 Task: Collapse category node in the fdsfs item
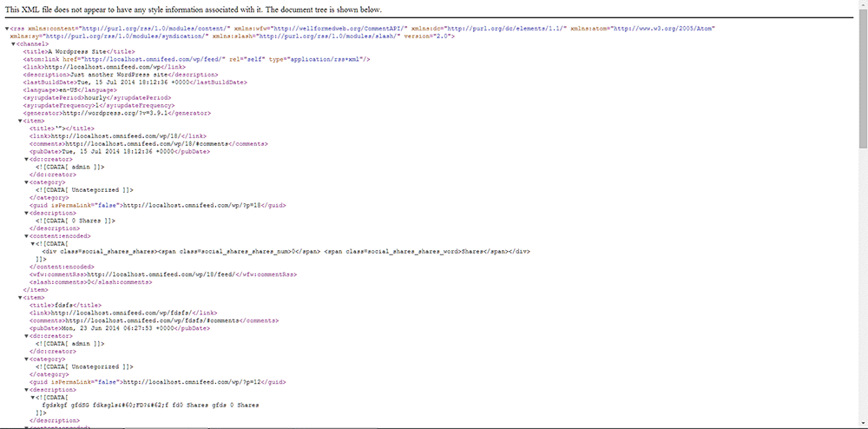click(27, 360)
